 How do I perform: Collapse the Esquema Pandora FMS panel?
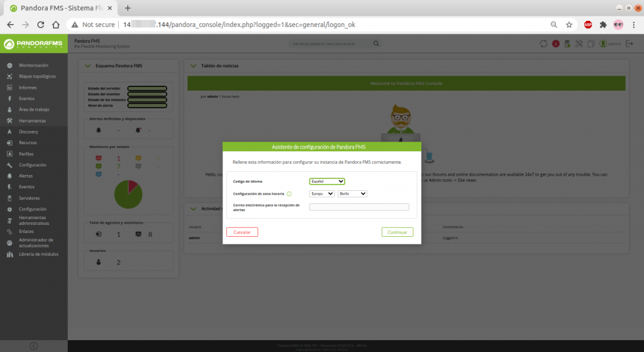coord(89,65)
